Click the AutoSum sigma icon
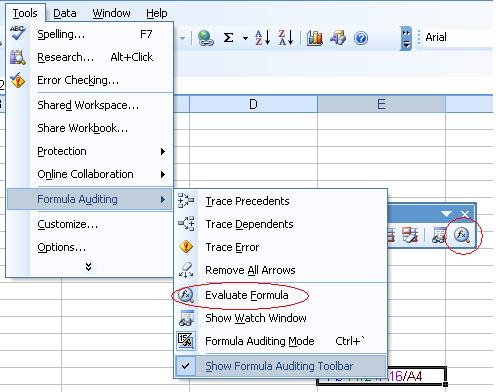This screenshot has width=496, height=392. 228,37
